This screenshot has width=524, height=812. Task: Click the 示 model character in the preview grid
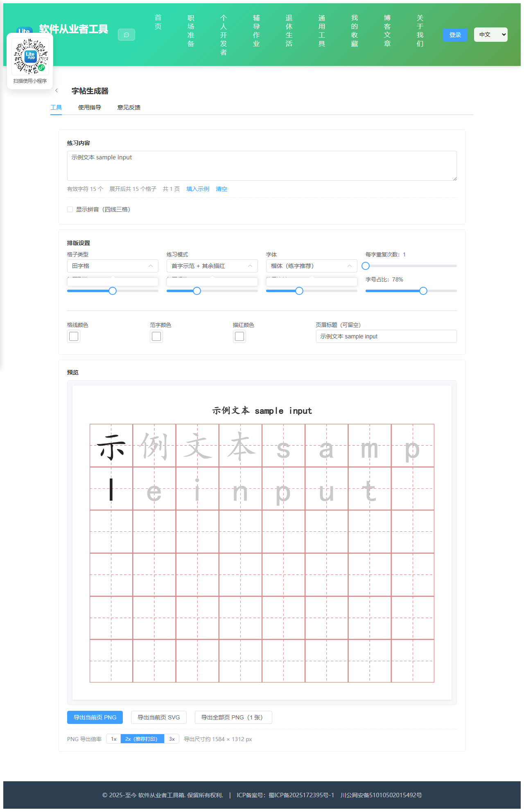pyautogui.click(x=111, y=447)
